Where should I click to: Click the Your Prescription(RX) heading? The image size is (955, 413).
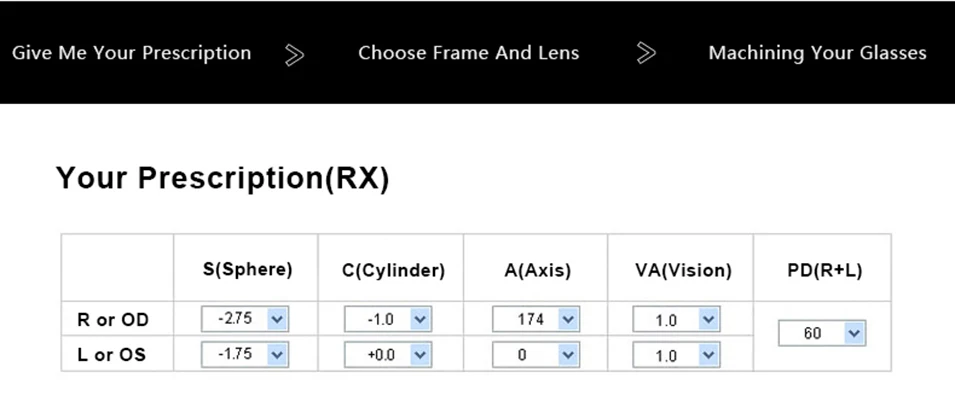point(222,178)
